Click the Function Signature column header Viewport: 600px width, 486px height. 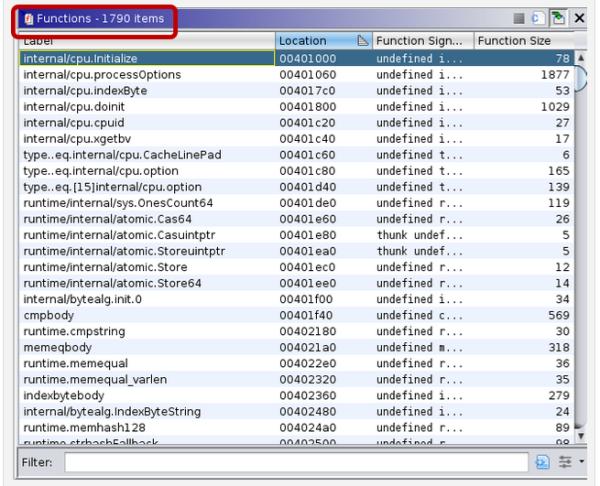[x=420, y=41]
